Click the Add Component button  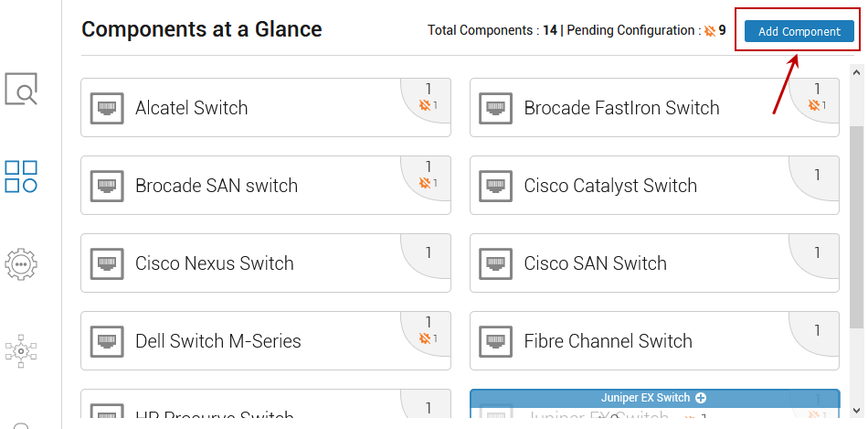pos(799,31)
